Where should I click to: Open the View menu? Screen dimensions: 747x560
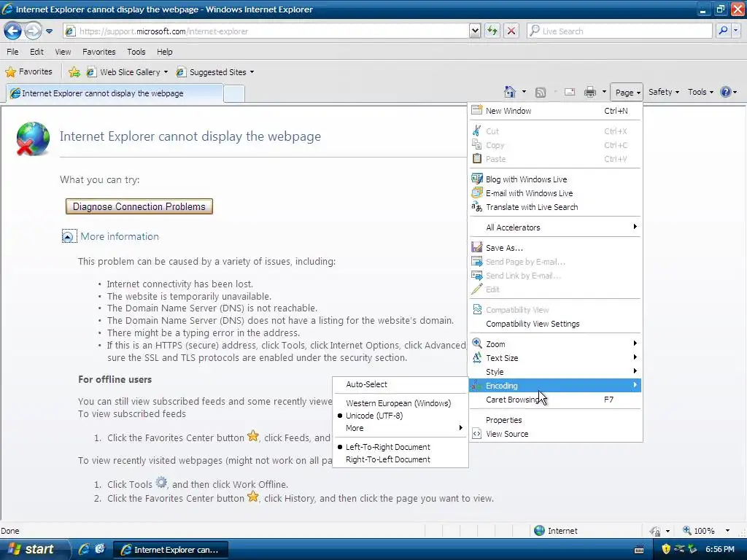point(63,52)
